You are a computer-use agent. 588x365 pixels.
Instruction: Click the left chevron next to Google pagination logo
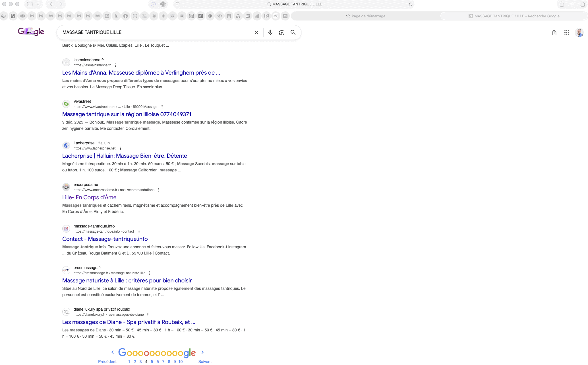(x=113, y=352)
